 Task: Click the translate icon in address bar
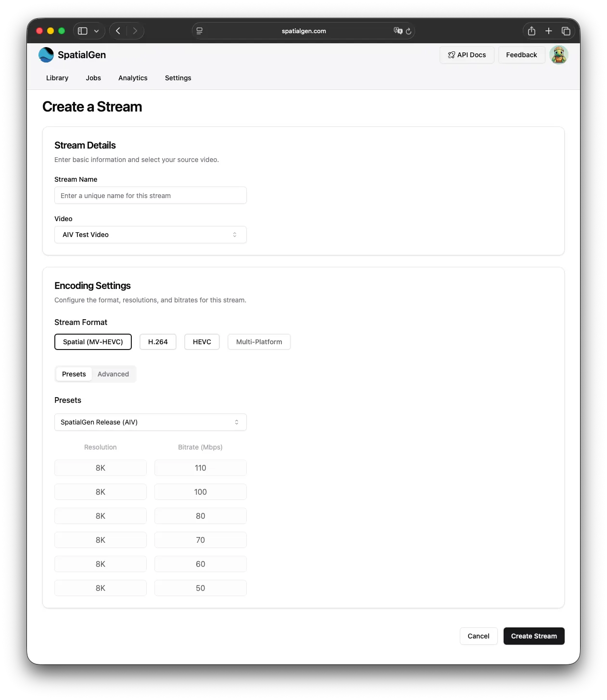(397, 31)
